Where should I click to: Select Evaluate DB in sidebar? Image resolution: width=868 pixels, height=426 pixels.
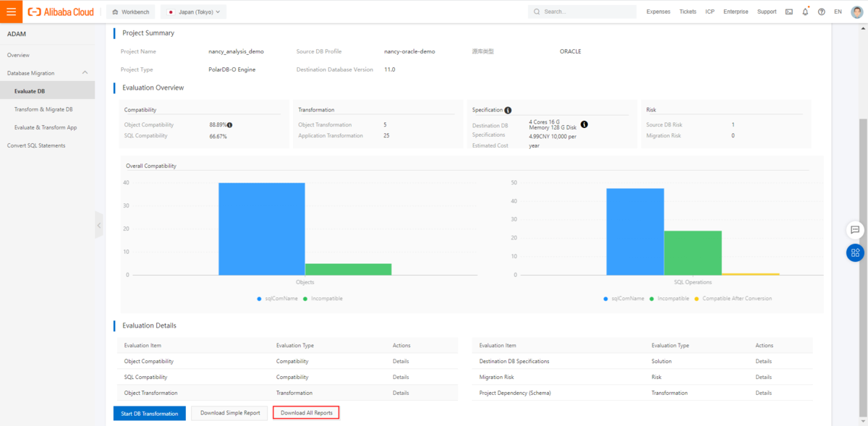[47, 91]
